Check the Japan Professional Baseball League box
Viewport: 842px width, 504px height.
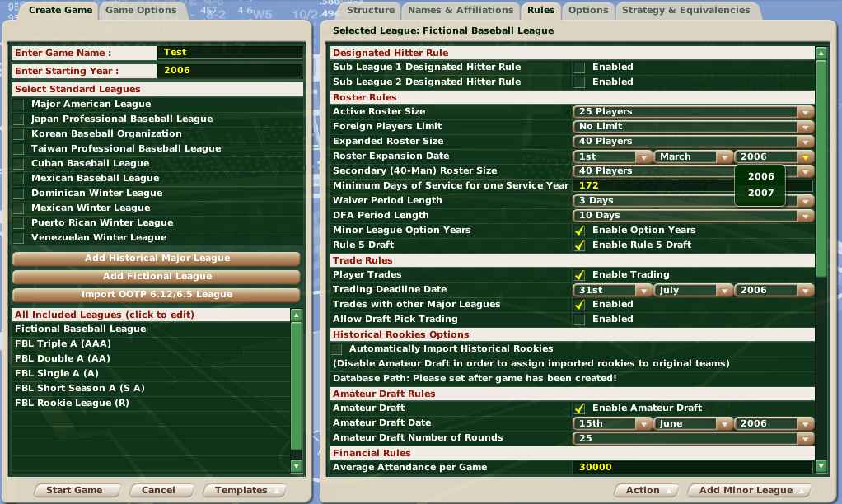coord(19,119)
